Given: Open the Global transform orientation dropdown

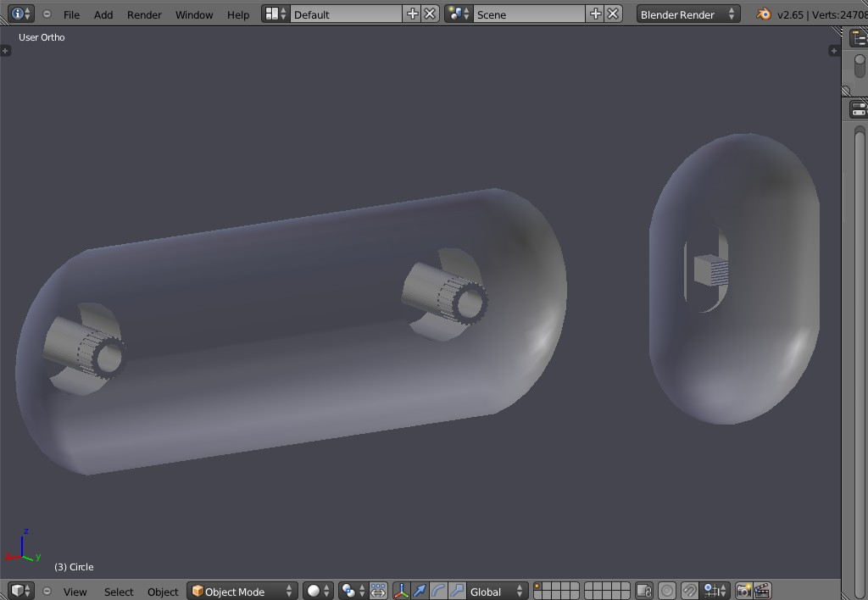Looking at the screenshot, I should [x=498, y=591].
